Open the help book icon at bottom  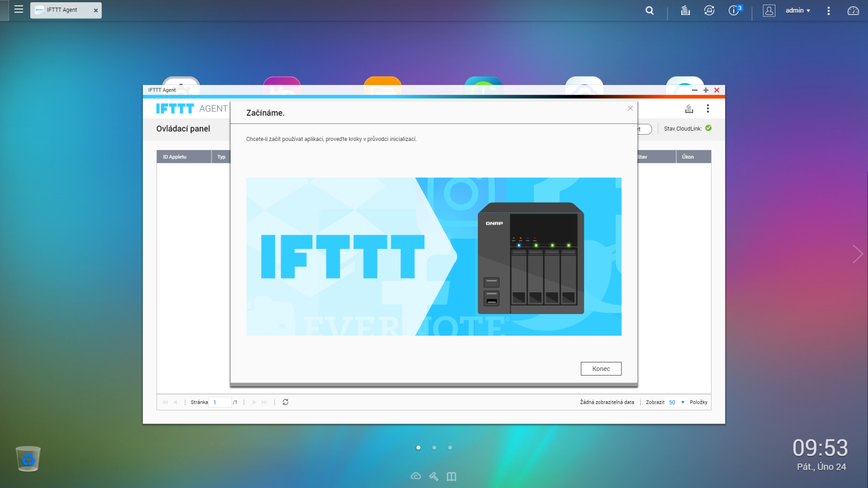tap(452, 476)
